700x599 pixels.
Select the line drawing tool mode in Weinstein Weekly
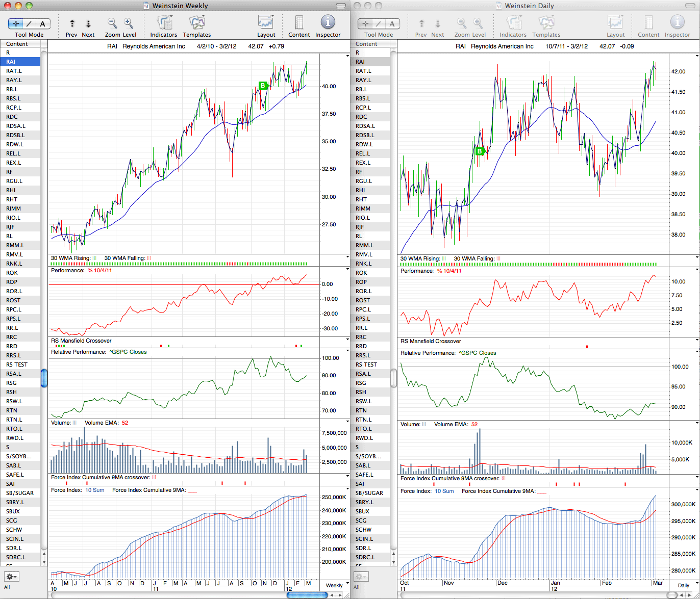(29, 23)
